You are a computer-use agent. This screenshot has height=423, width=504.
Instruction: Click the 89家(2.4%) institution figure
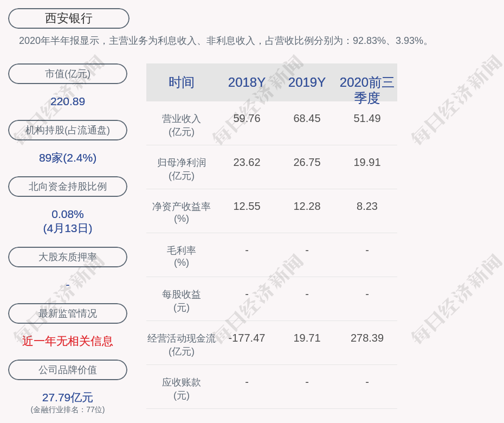(x=67, y=158)
